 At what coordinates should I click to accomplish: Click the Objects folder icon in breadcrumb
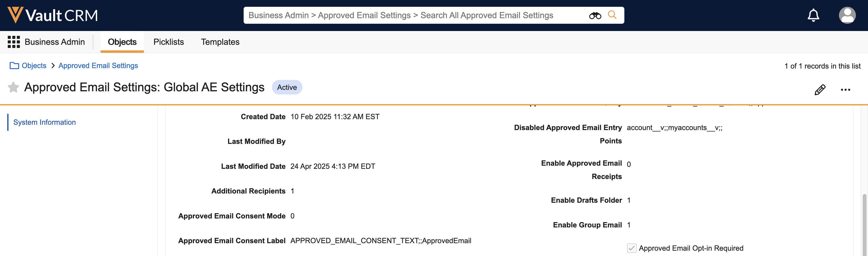pos(14,66)
